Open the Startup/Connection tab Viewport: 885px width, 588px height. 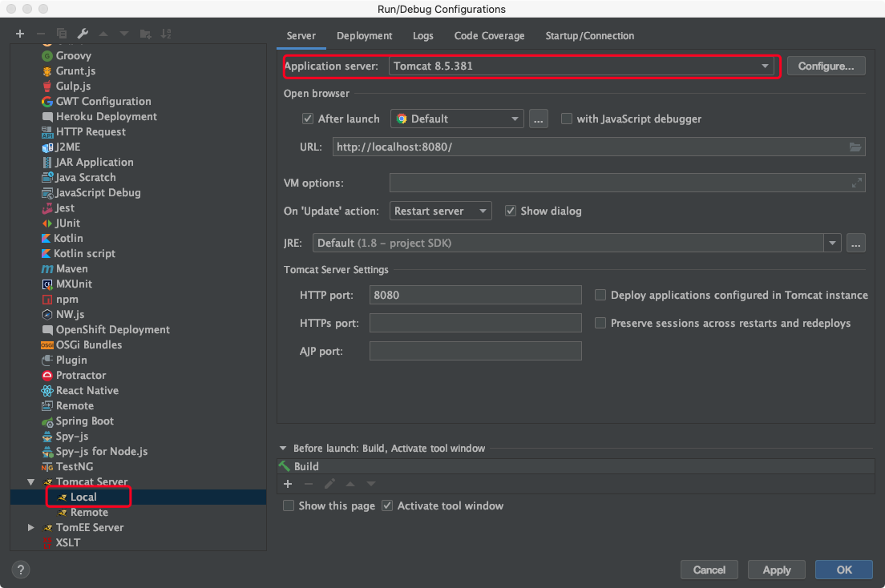(x=589, y=36)
